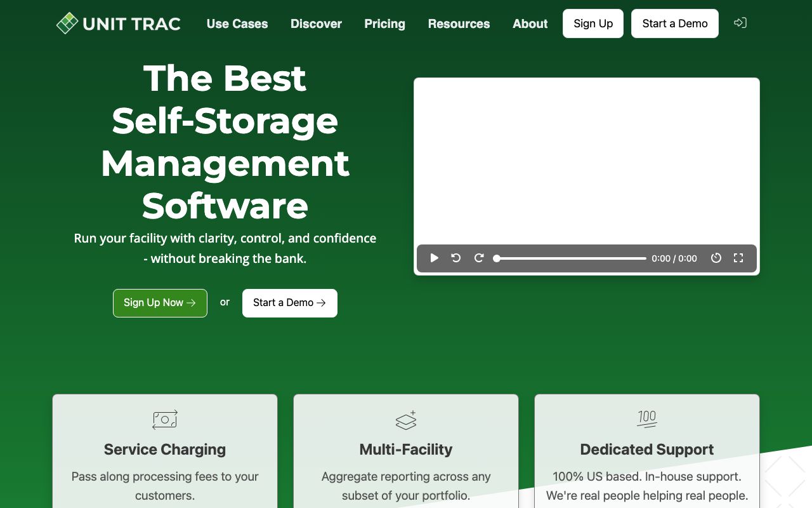Click the Multi-Facility layers icon
This screenshot has width=812, height=508.
coord(406,420)
